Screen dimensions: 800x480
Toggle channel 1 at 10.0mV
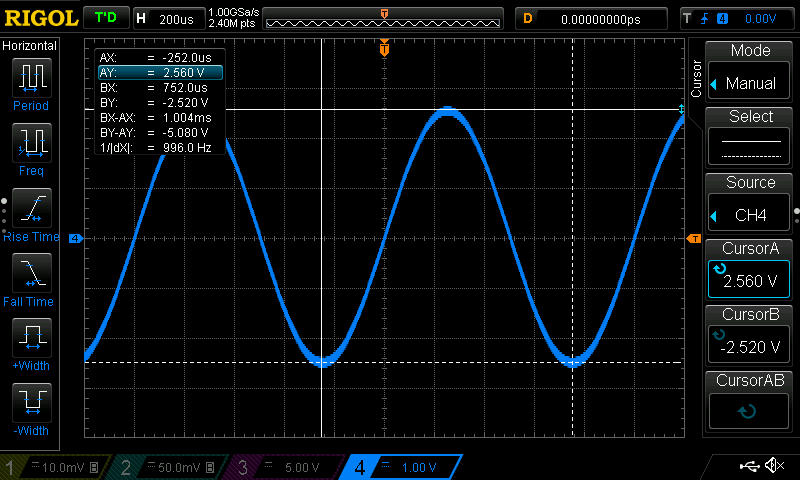pyautogui.click(x=54, y=467)
